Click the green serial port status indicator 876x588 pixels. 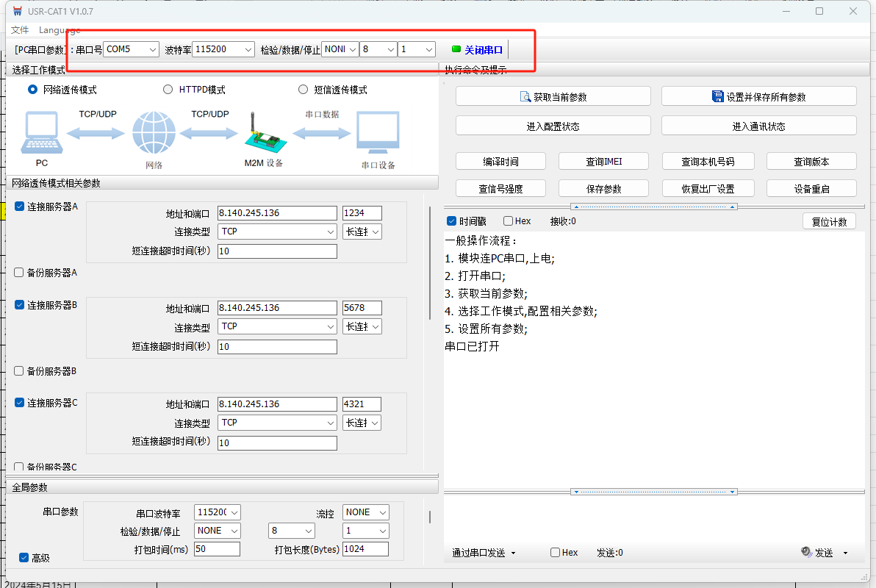tap(456, 49)
